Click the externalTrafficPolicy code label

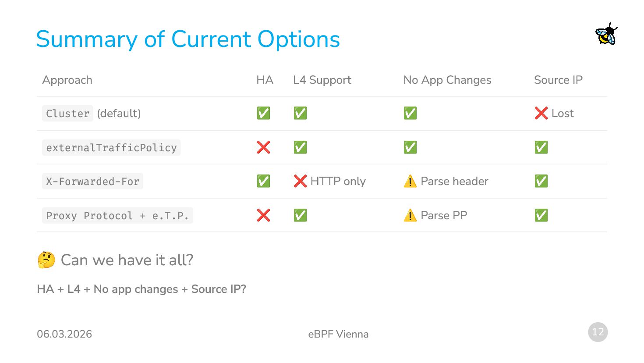click(111, 148)
